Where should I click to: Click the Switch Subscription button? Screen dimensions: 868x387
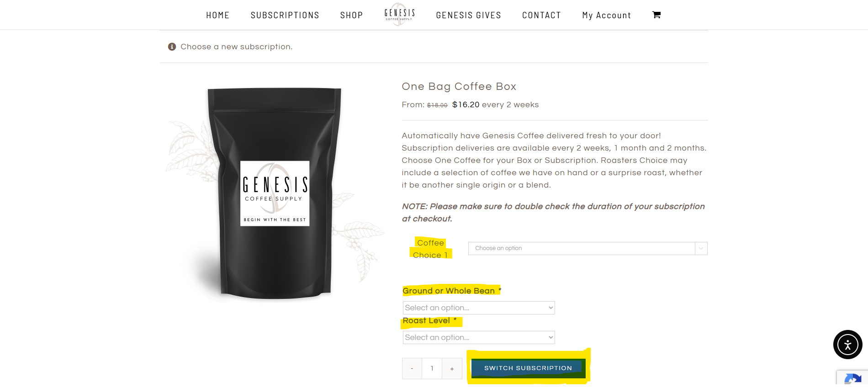tap(528, 368)
